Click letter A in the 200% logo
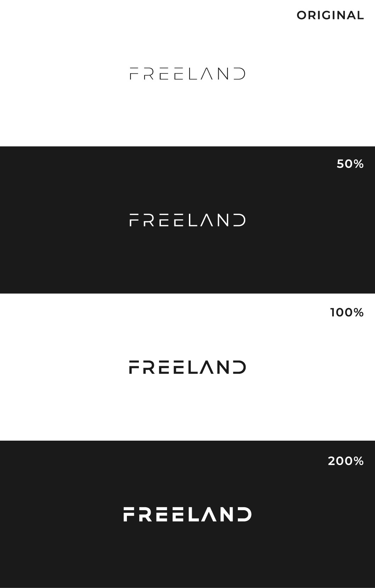Screen dimensions: 375x588 [x=209, y=515]
